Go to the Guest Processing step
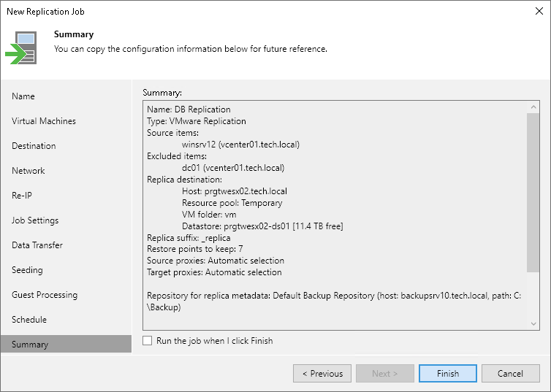 (x=45, y=295)
